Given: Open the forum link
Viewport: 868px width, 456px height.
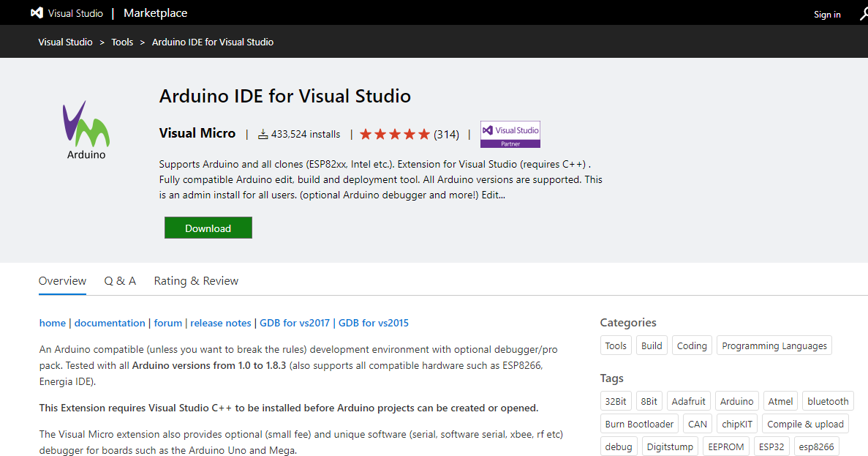Looking at the screenshot, I should [x=167, y=323].
